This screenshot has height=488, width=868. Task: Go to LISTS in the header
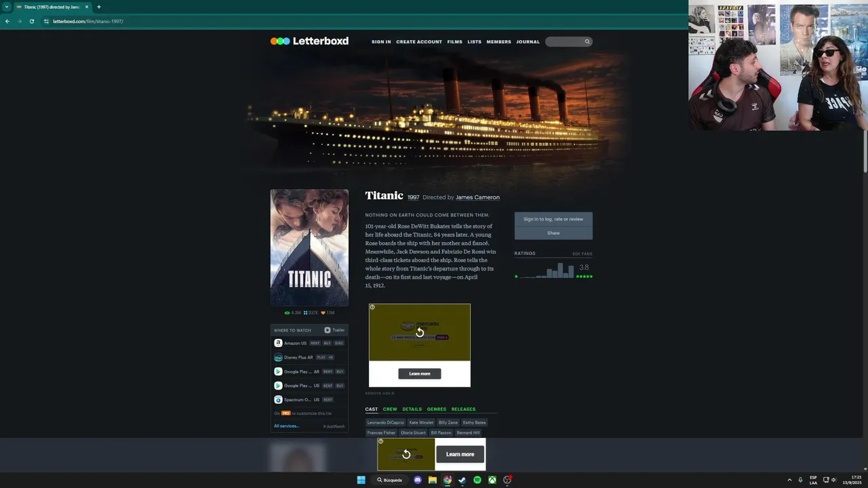pyautogui.click(x=474, y=42)
